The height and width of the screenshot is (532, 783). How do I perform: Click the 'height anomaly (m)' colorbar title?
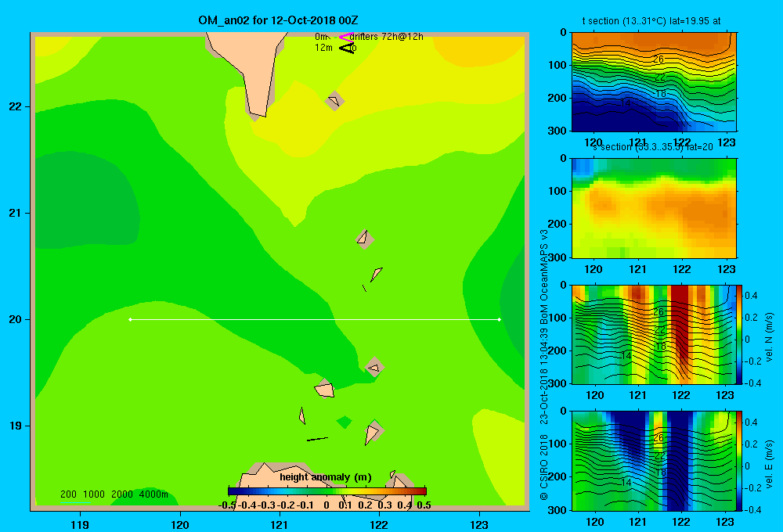click(326, 477)
